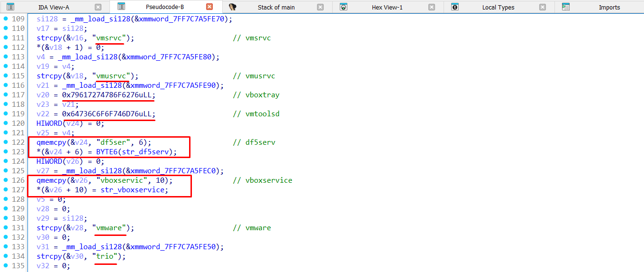Click the str_vboxservice identifier on line 127
Screen dimensions: 644x272
click(132, 190)
